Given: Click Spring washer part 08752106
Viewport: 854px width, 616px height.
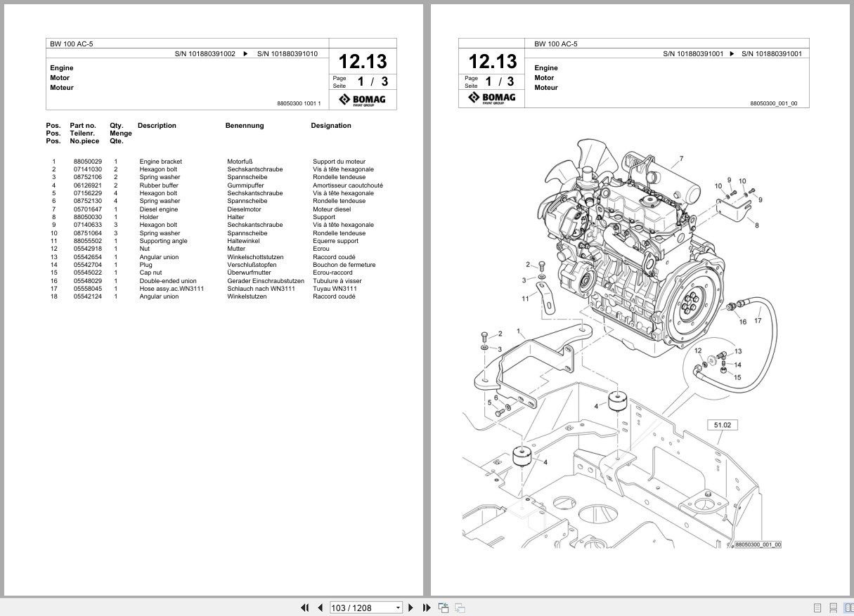Looking at the screenshot, I should (88, 177).
